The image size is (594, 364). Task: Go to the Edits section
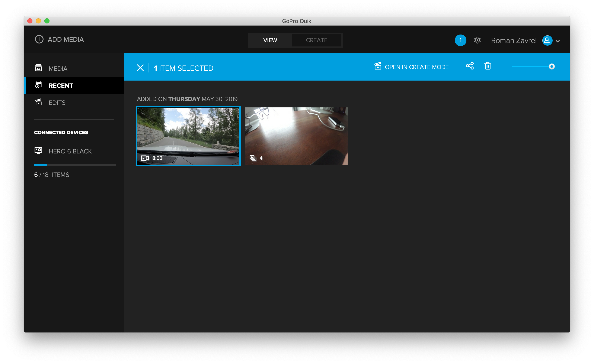click(x=57, y=103)
